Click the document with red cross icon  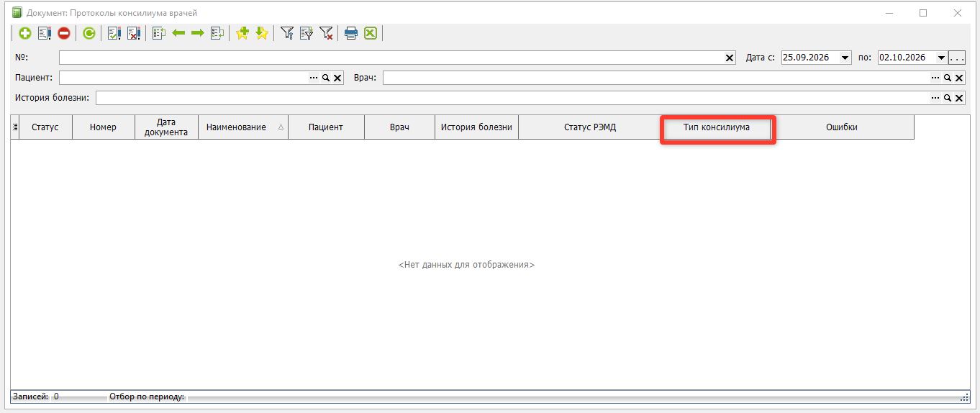point(133,33)
